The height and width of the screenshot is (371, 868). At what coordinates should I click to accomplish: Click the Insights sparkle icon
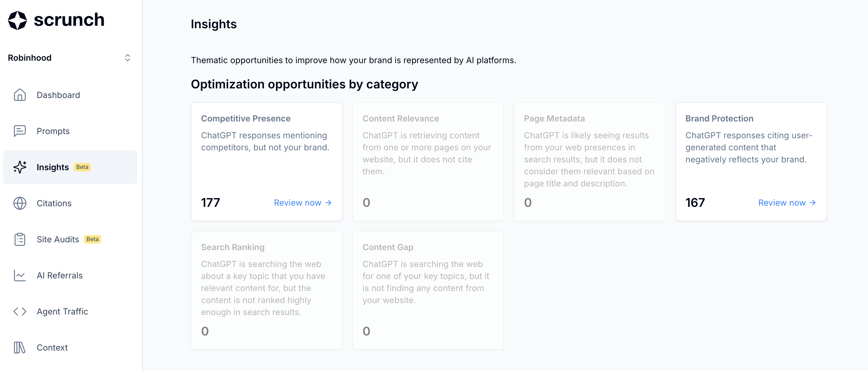point(20,167)
